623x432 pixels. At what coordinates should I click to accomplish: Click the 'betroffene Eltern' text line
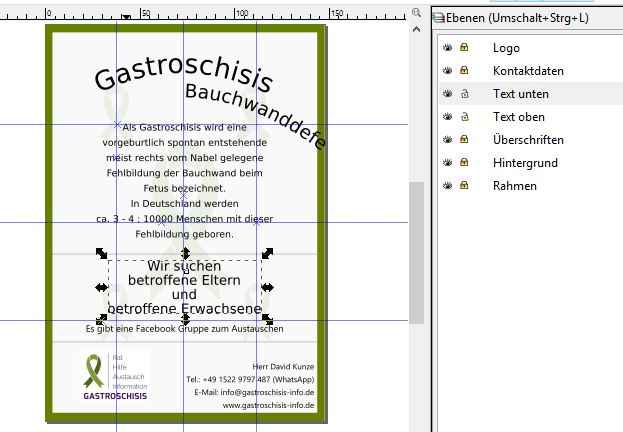pos(184,280)
